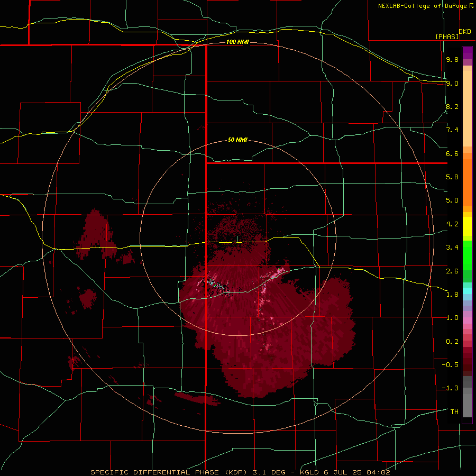
Task: Click the 50 NMI range ring label
Action: 237,140
